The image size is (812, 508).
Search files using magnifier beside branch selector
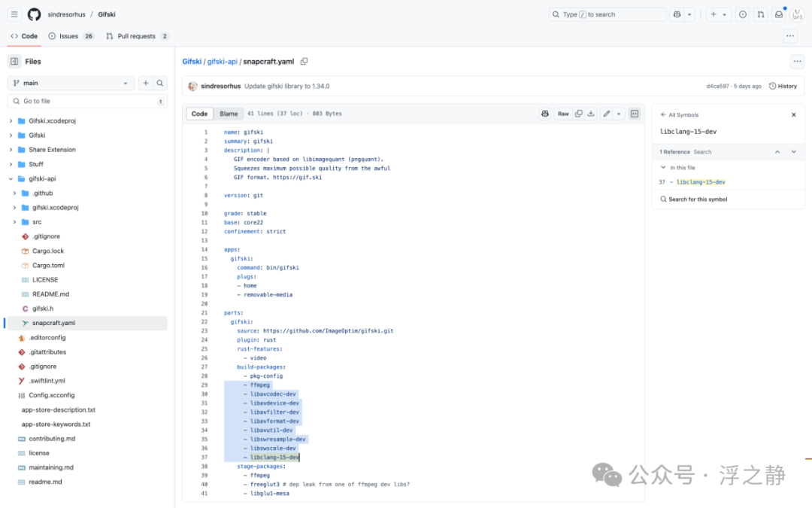tap(160, 83)
